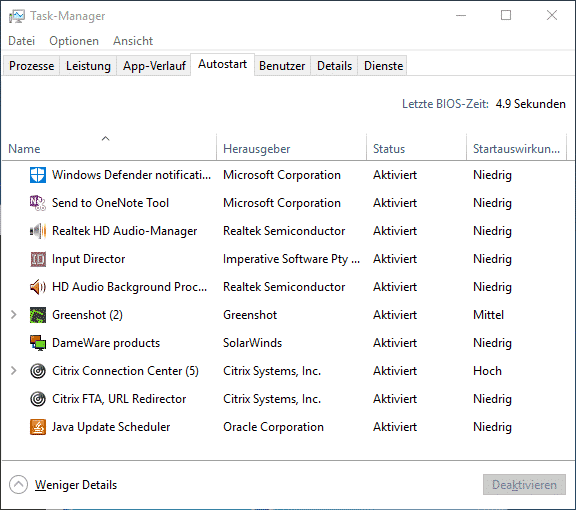Click the HD Audio Background Process icon
Screen dimensions: 576x510
pyautogui.click(x=38, y=287)
